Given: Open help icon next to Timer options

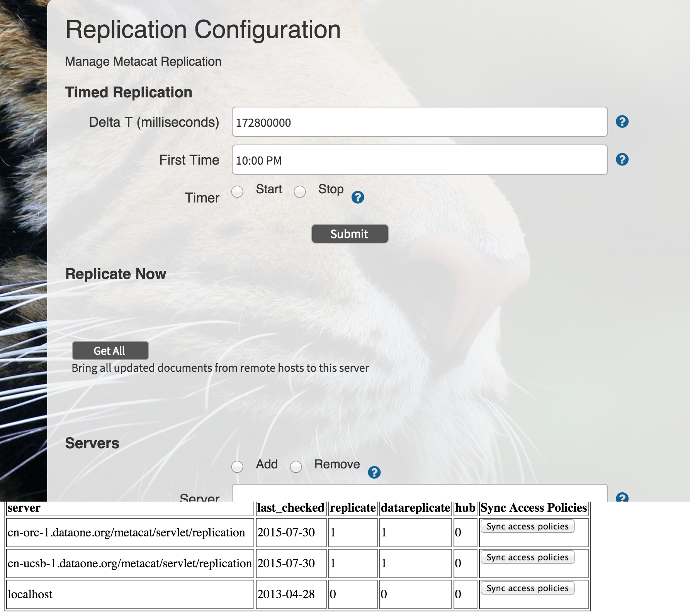Looking at the screenshot, I should coord(357,197).
